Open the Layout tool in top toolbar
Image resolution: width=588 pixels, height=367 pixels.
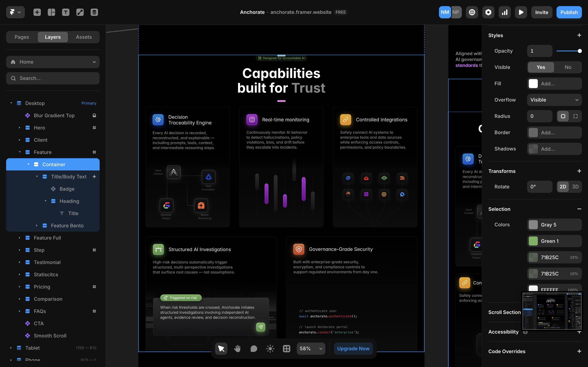(51, 12)
